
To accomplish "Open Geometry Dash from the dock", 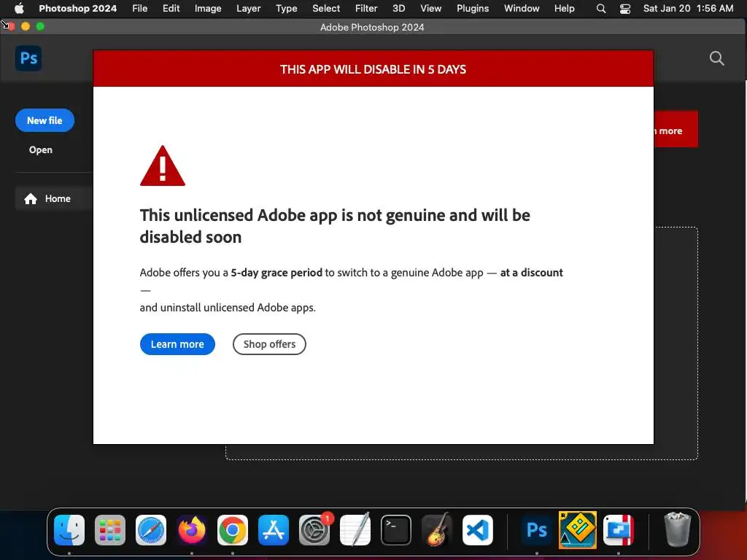I will tap(578, 529).
